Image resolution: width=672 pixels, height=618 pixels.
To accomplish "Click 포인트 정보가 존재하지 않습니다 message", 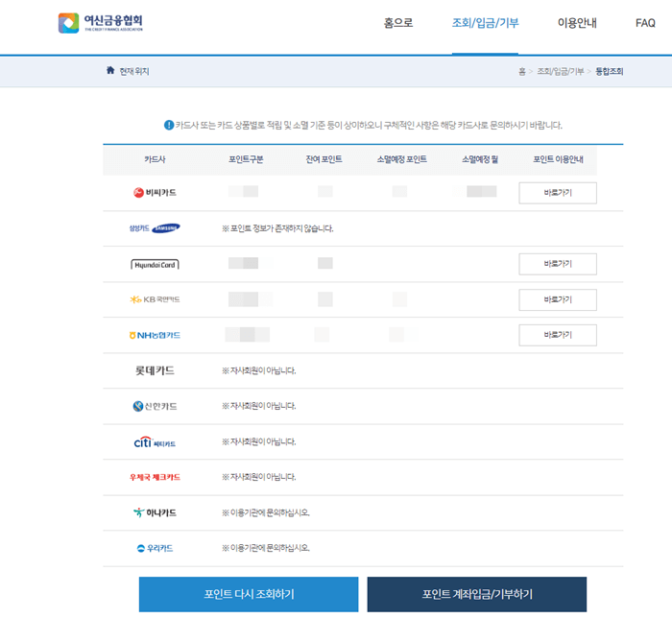I will click(x=277, y=228).
